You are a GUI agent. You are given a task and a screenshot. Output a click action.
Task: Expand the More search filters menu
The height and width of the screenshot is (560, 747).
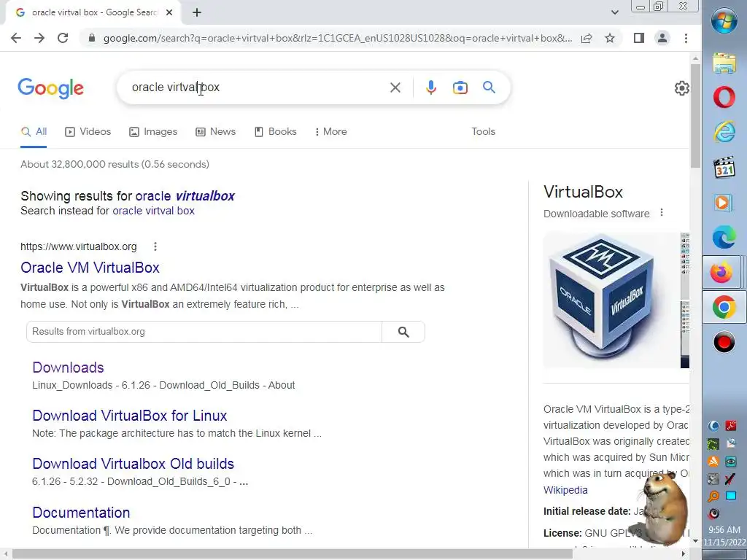click(x=331, y=131)
